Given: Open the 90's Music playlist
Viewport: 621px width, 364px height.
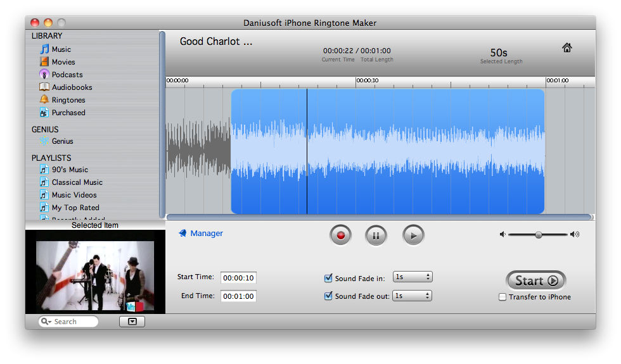Looking at the screenshot, I should pos(70,170).
